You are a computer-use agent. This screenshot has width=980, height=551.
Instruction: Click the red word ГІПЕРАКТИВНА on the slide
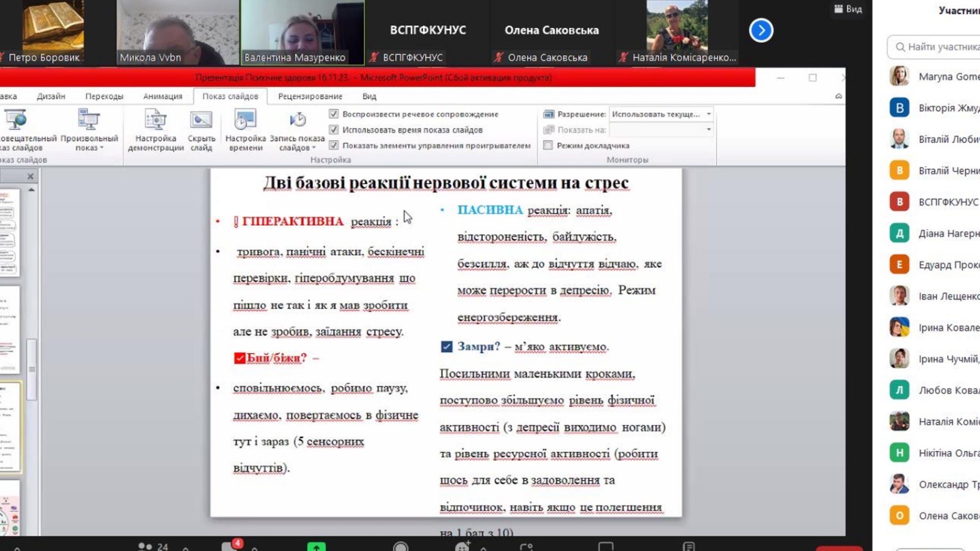(293, 221)
